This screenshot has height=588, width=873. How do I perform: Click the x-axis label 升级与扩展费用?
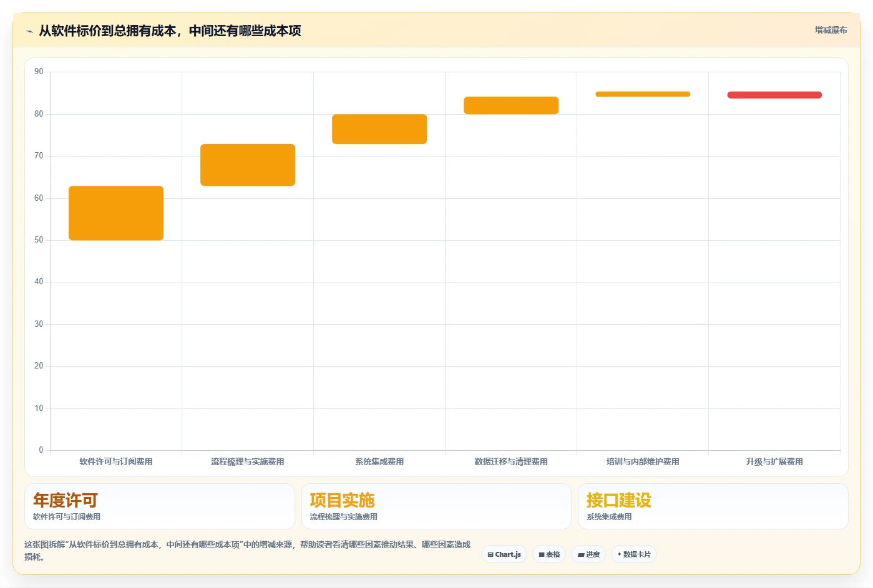coord(774,461)
